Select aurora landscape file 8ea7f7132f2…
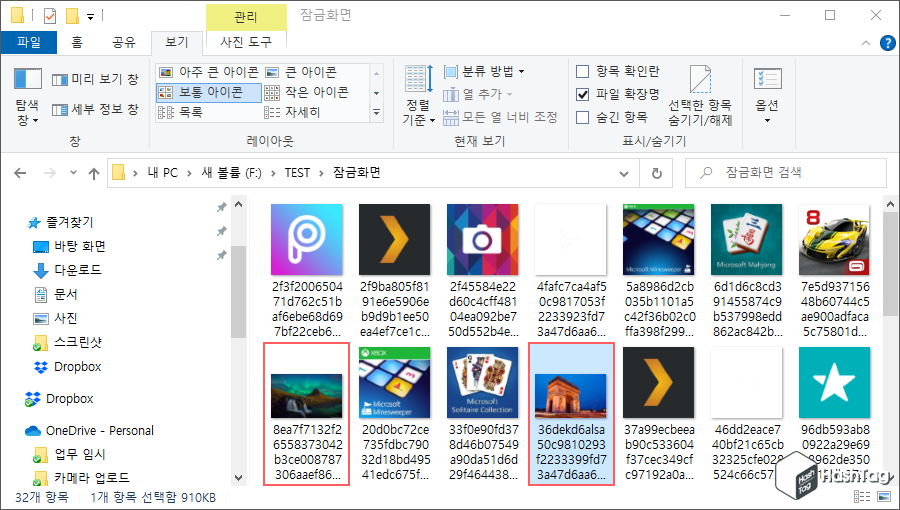 click(x=307, y=414)
